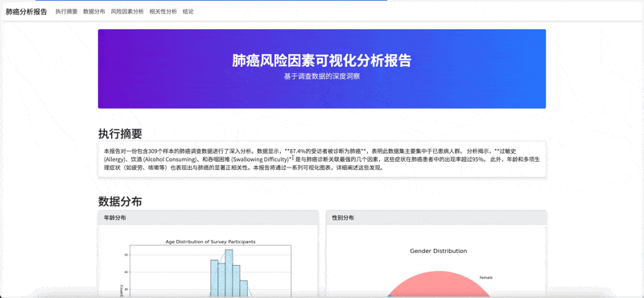
Task: Jump to 风险因素分析 section link
Action: point(127,11)
